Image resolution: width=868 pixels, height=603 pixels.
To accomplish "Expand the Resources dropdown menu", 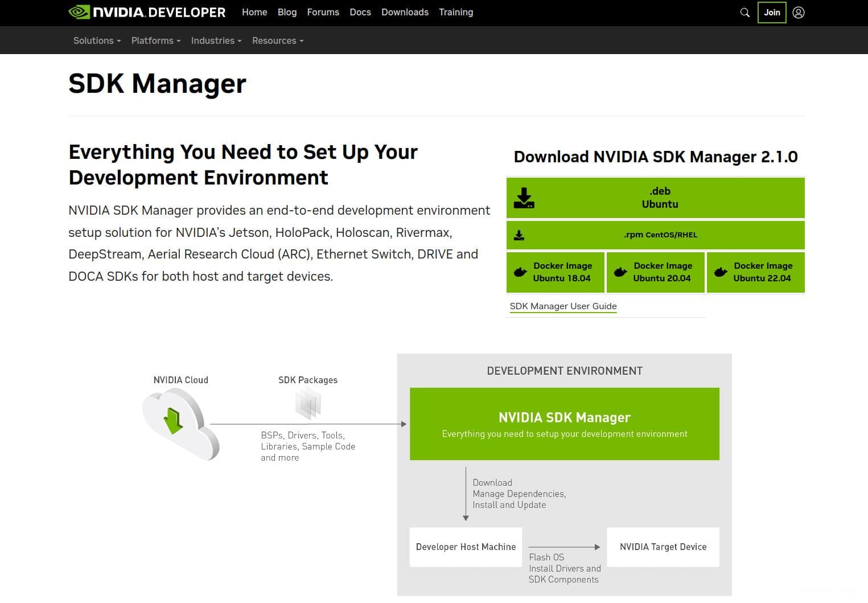I will 278,40.
